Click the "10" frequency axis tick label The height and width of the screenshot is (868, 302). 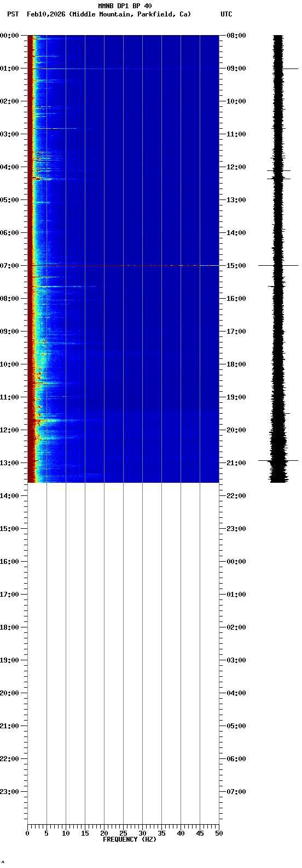coord(66,833)
